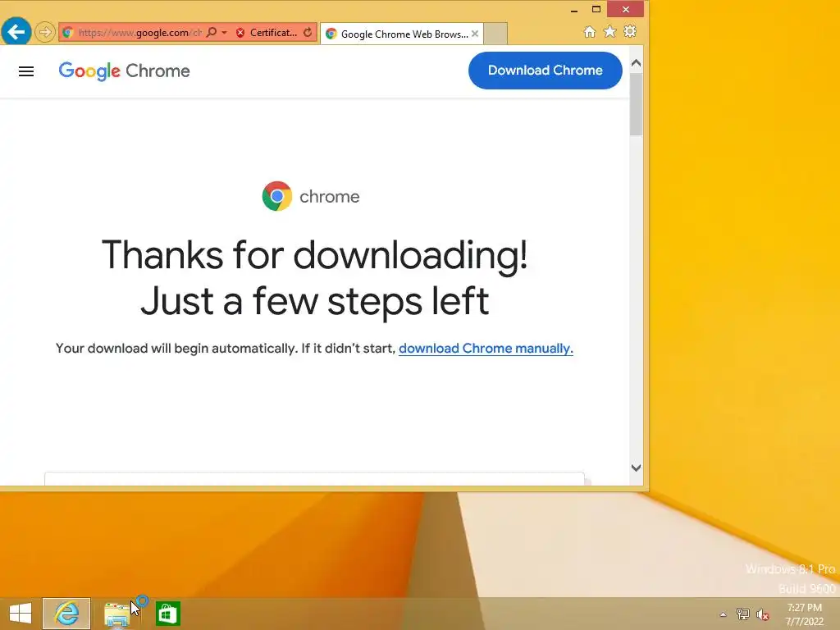The width and height of the screenshot is (840, 630).
Task: Click the chrome logo above the heading
Action: 311,196
